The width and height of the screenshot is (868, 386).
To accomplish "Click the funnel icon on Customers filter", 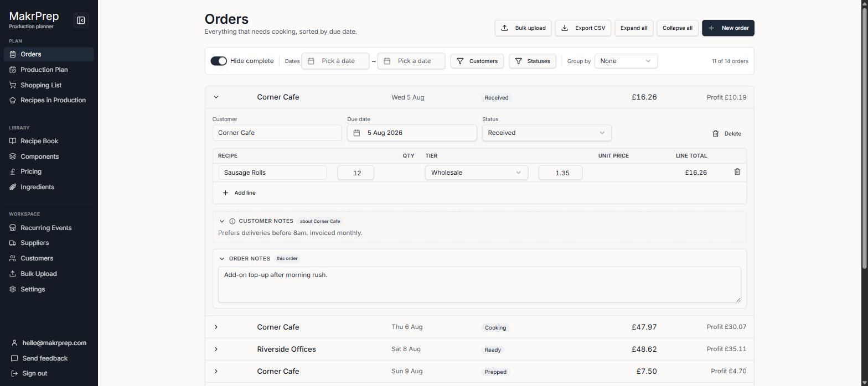I will pos(460,61).
